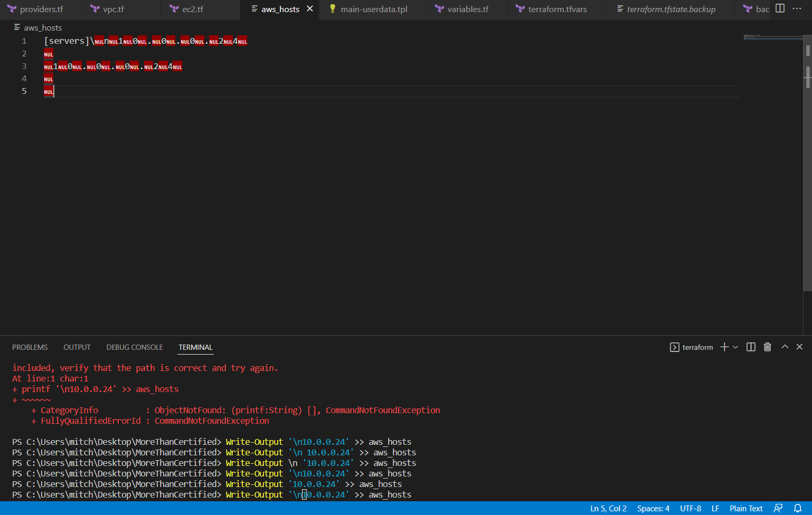The height and width of the screenshot is (515, 812).
Task: Open the providers.tf tab
Action: [x=41, y=9]
